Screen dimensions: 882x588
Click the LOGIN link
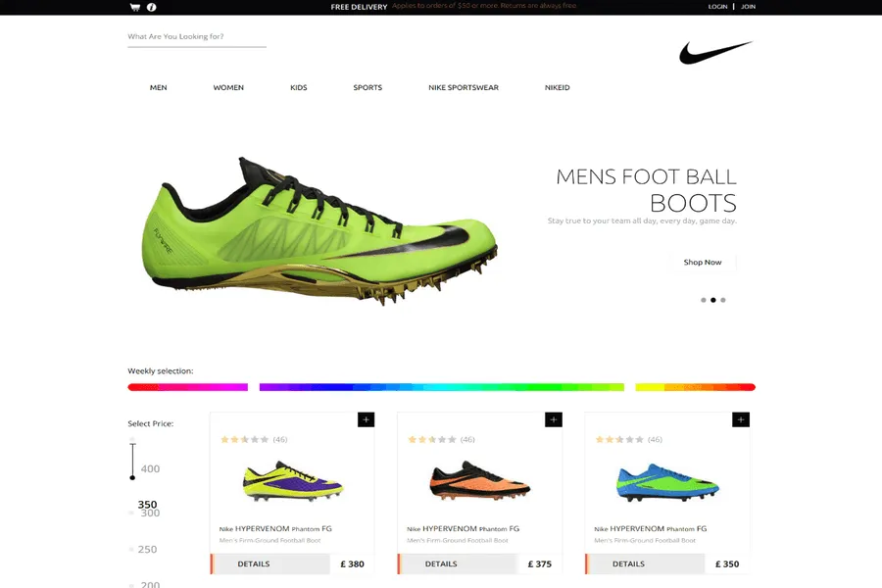pyautogui.click(x=717, y=7)
